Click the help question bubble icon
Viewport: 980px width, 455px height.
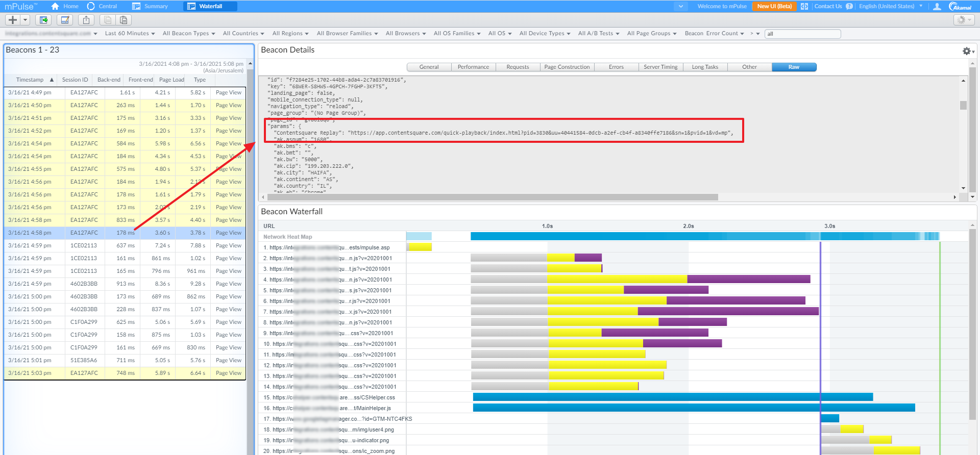tap(849, 6)
